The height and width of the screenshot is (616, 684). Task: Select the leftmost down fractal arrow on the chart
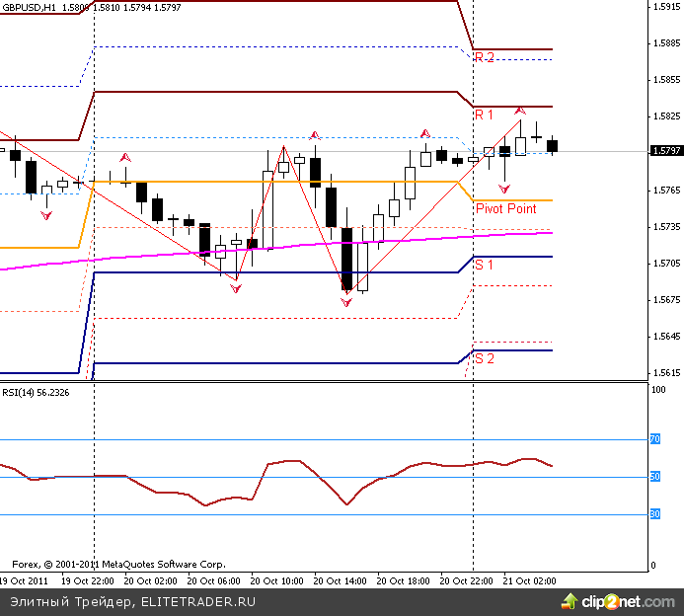click(x=45, y=214)
